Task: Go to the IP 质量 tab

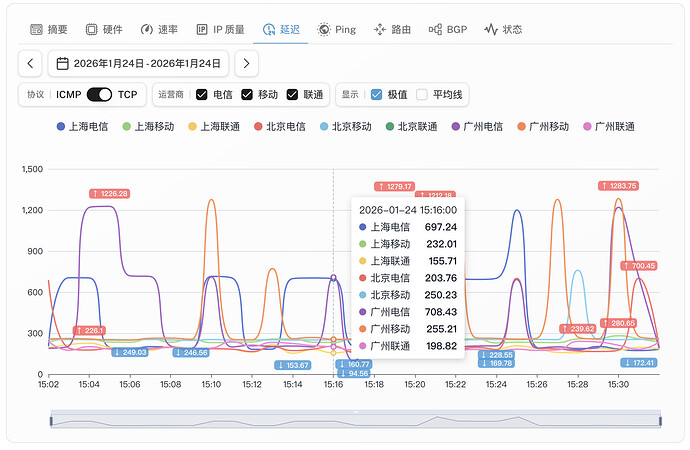Action: point(220,29)
